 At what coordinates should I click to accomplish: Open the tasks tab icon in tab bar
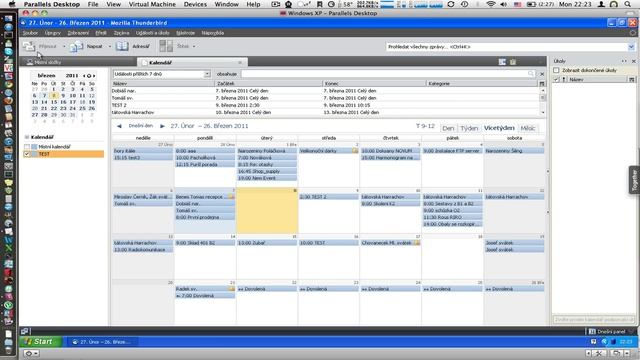(513, 62)
